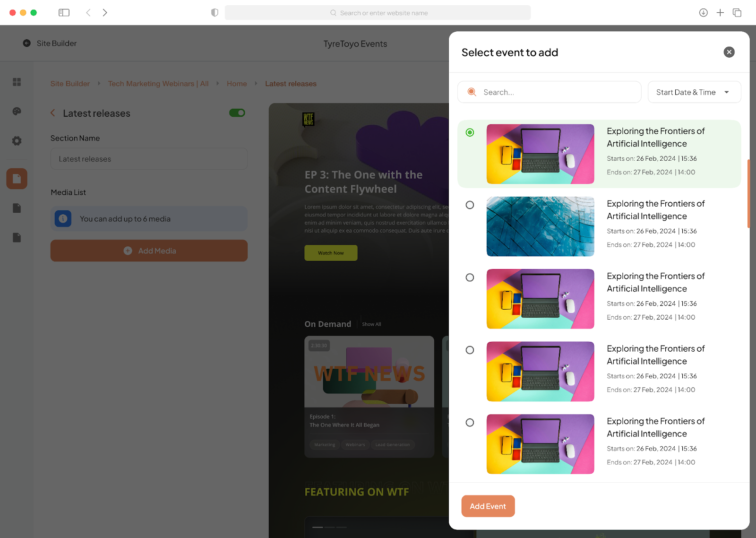
Task: Click the thumbnail of the highlighted event
Action: pos(541,154)
